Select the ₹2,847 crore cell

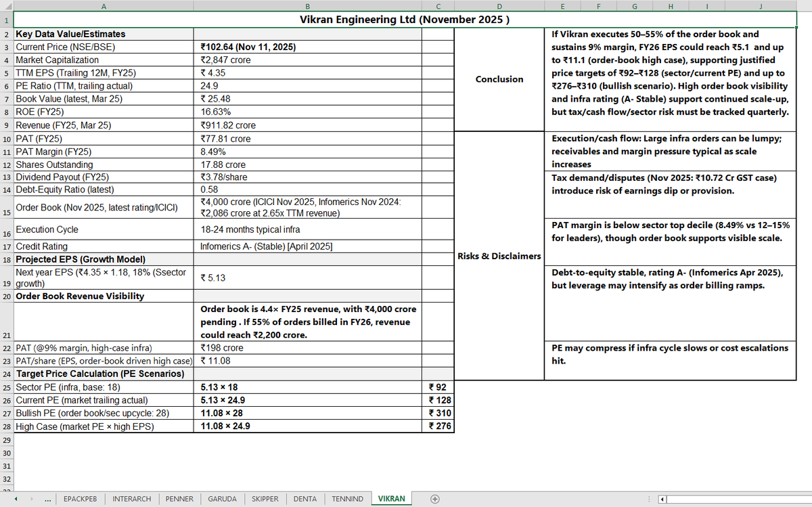point(307,60)
